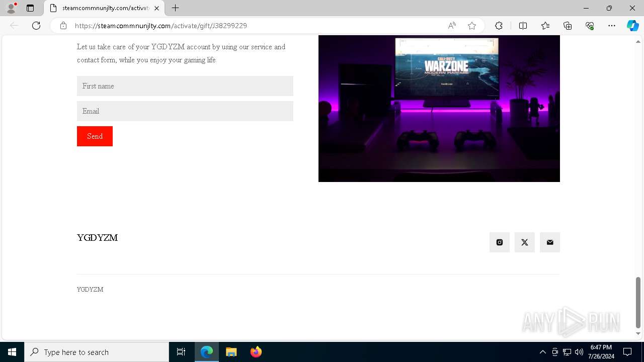Click the page vertical scrollbar thumb
The width and height of the screenshot is (644, 362).
(638, 302)
